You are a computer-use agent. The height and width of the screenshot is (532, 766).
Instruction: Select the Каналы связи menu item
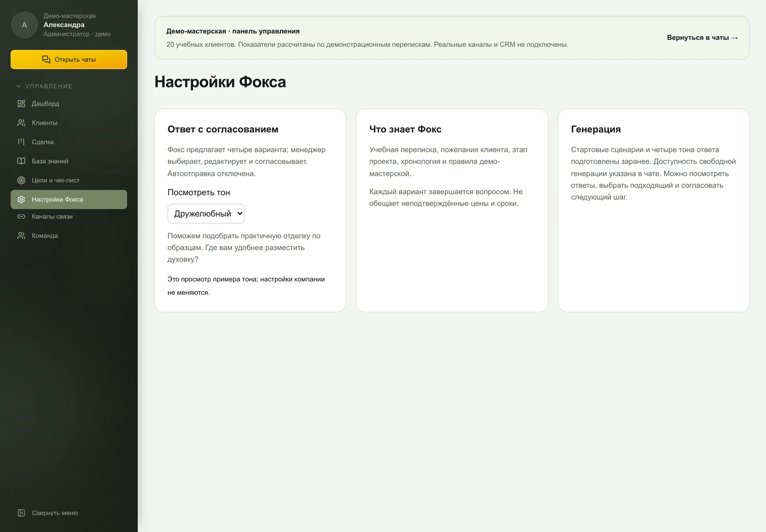pyautogui.click(x=69, y=217)
